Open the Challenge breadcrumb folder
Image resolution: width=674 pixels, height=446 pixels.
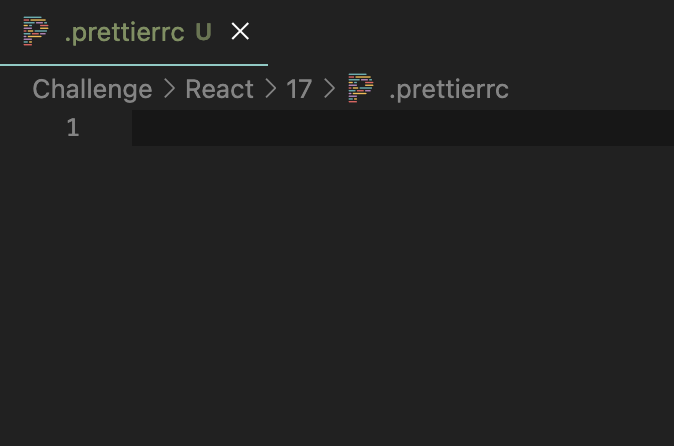92,89
